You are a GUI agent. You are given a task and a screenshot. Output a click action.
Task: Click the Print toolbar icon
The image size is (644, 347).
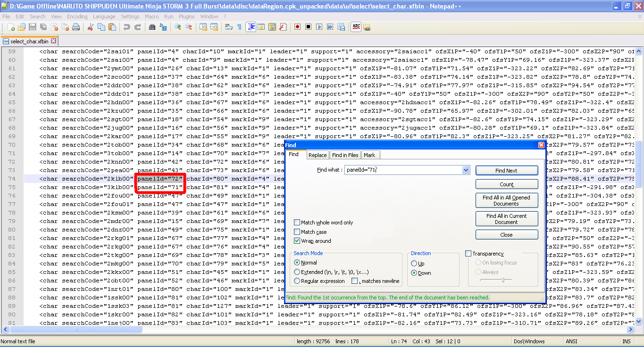[76, 27]
